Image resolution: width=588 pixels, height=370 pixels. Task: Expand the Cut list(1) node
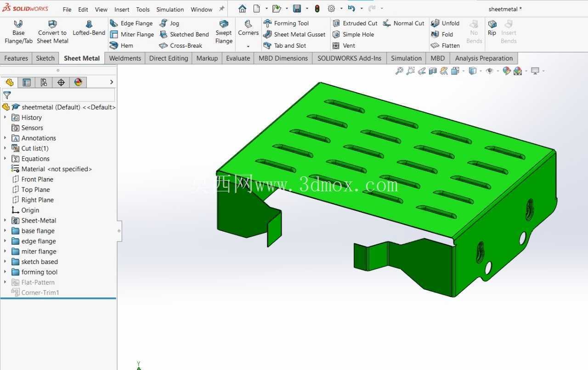6,148
